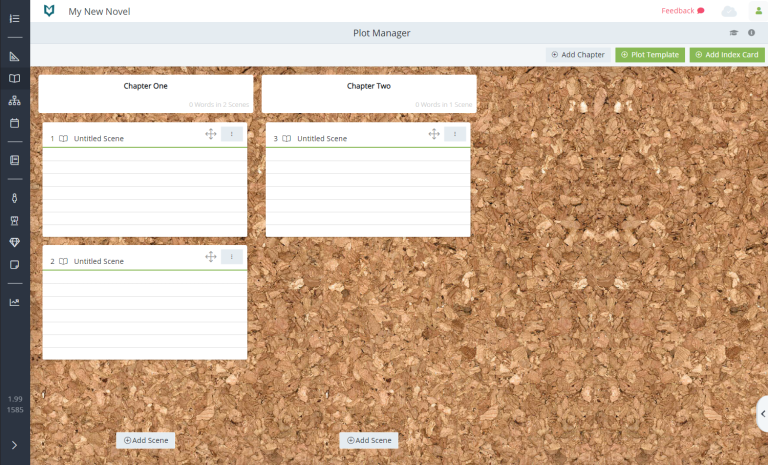Image resolution: width=768 pixels, height=465 pixels.
Task: Open the outline list icon in sidebar
Action: (14, 19)
